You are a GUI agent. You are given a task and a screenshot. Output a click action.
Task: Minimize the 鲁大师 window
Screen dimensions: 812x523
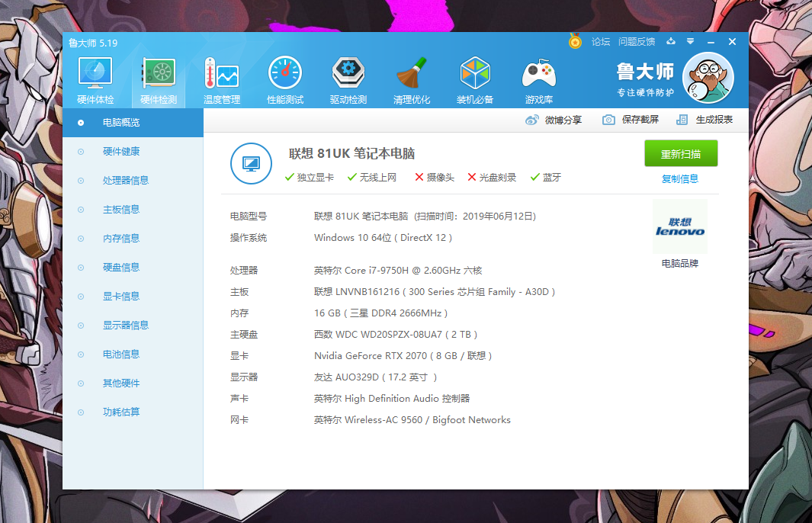711,41
